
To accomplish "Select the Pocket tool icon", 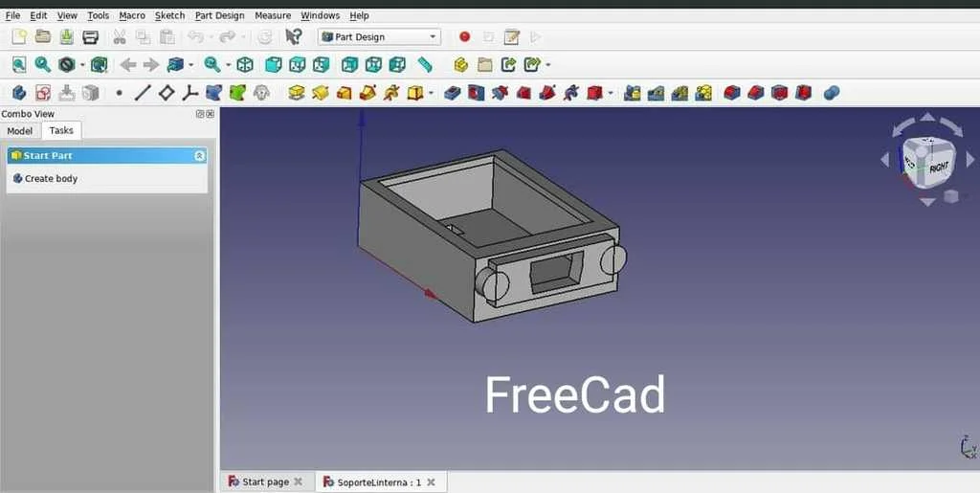I will [x=452, y=93].
